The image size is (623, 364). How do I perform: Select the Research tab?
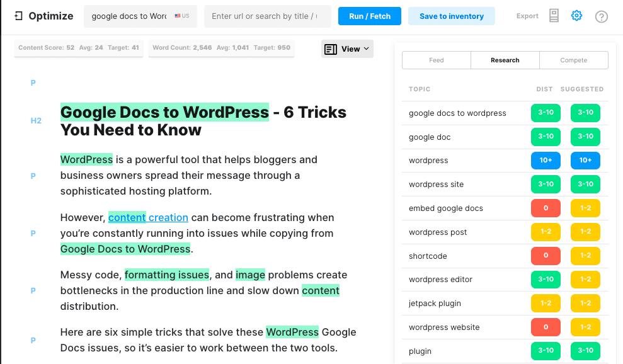tap(505, 60)
